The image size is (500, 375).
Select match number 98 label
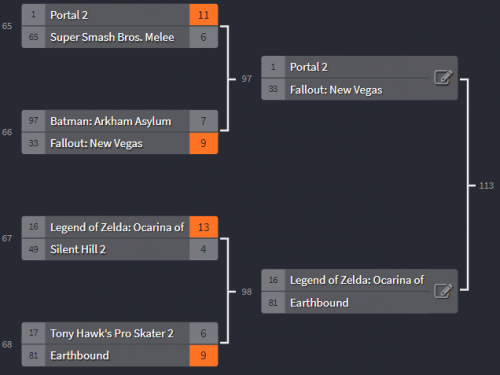pyautogui.click(x=247, y=292)
